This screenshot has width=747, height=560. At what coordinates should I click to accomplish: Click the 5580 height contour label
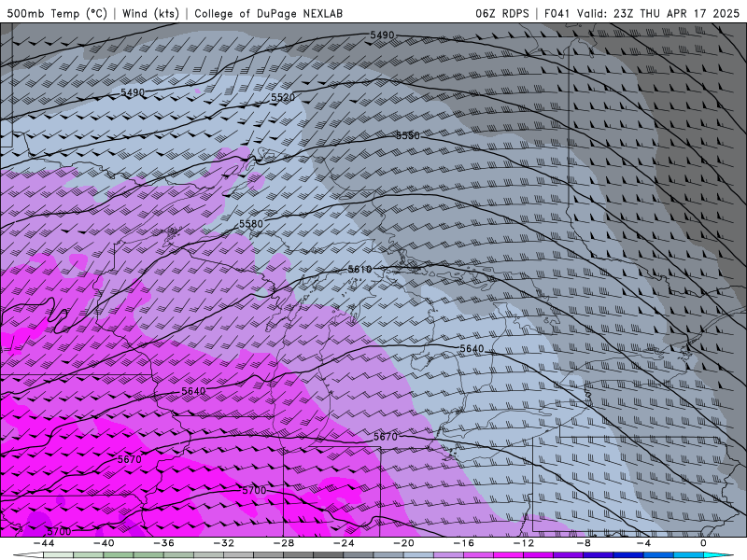point(251,224)
